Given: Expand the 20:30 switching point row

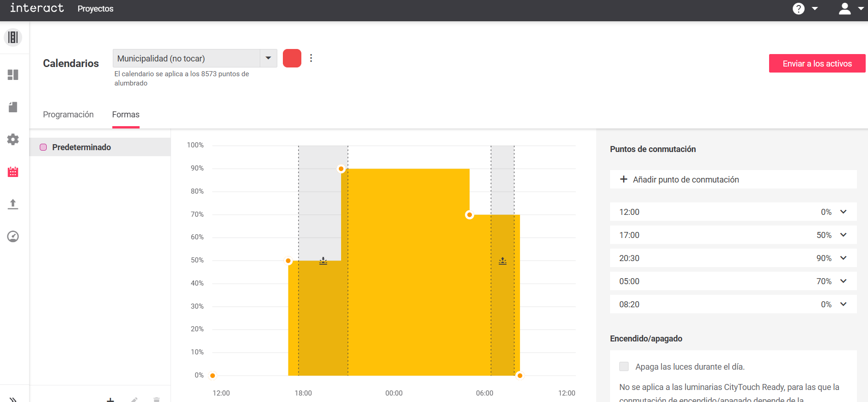Looking at the screenshot, I should [x=843, y=258].
